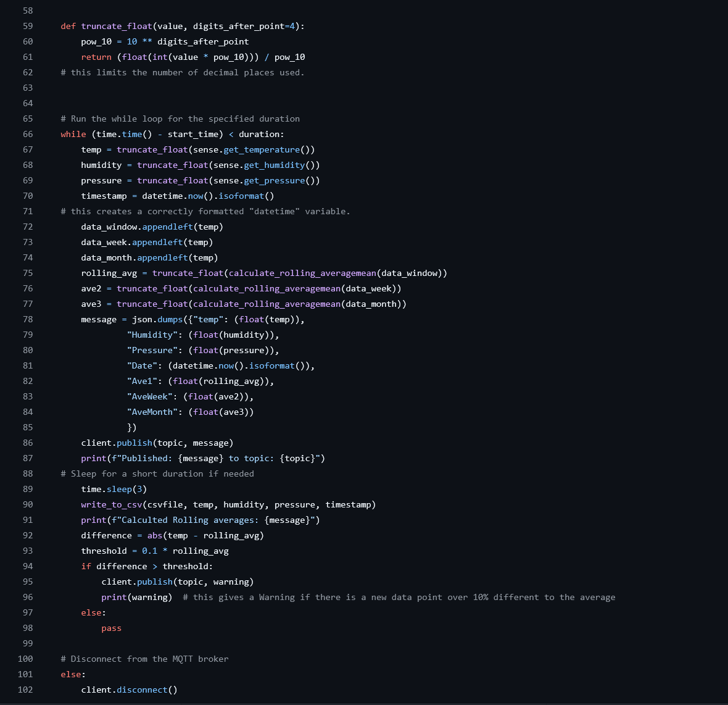Select line number 66 in the gutter
728x705 pixels.
[28, 134]
